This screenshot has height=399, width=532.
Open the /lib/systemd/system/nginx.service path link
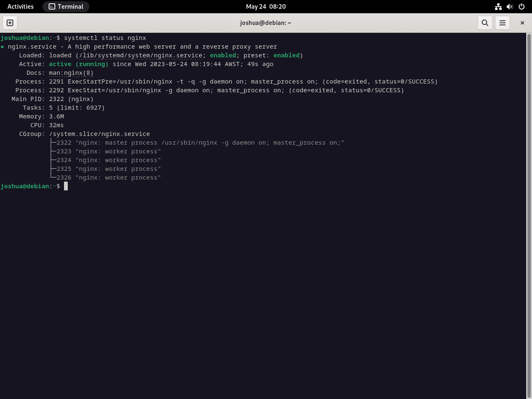tap(140, 55)
